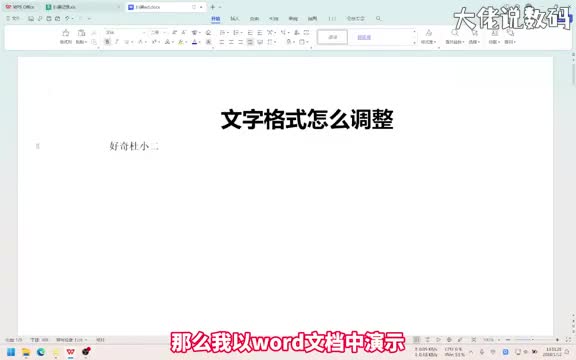This screenshot has width=576, height=360.
Task: Open Windows Start menu
Action: (x=11, y=352)
